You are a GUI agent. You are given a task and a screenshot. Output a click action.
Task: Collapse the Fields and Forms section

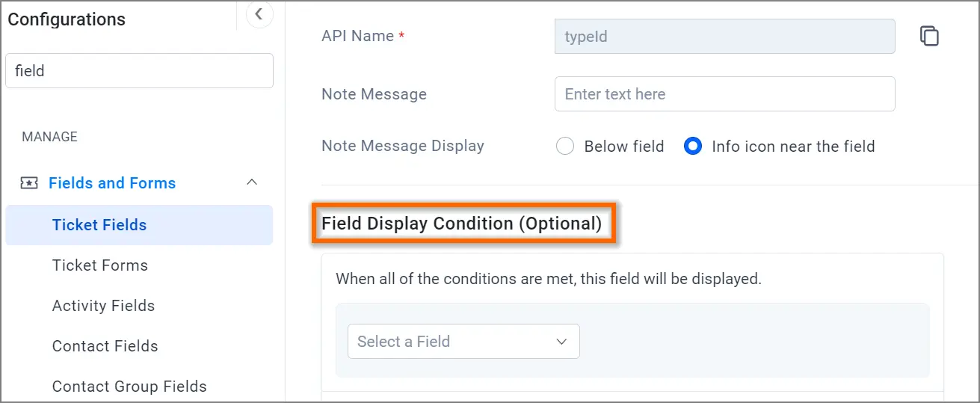click(252, 182)
